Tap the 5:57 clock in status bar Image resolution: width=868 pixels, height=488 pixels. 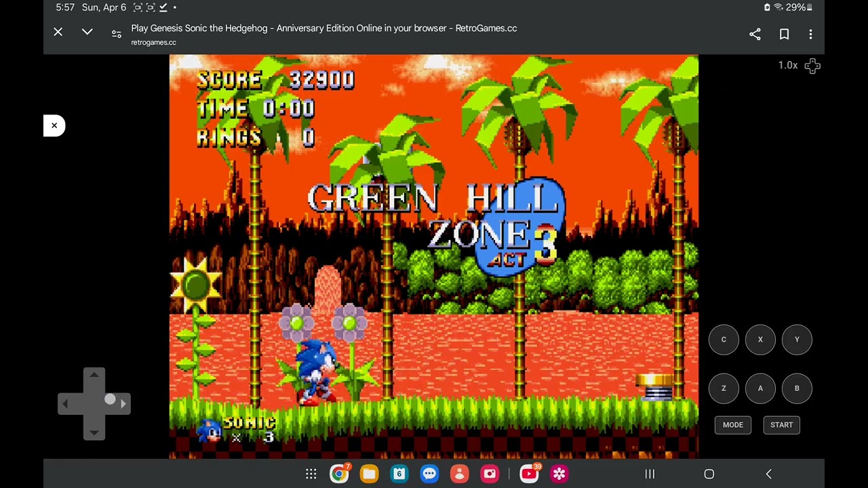point(65,7)
